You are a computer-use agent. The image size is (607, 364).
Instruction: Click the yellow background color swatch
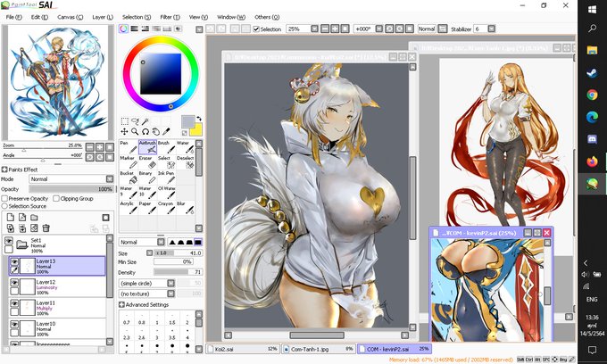click(x=195, y=129)
